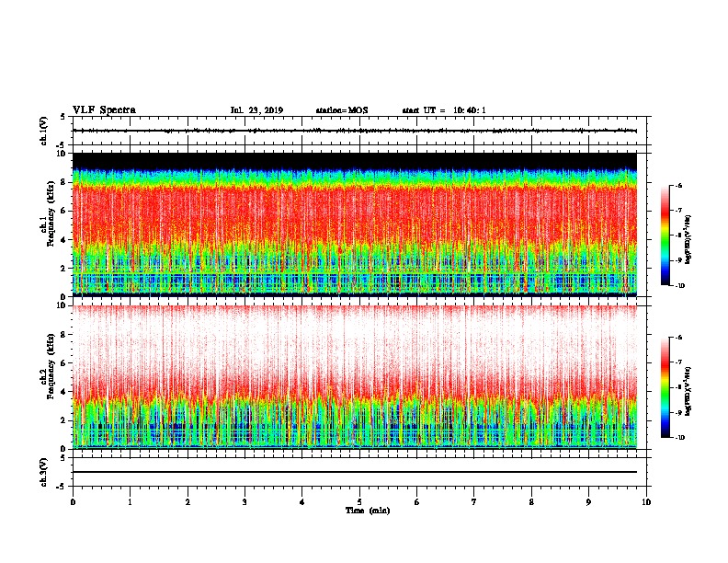Click the "VLF Spectra" plot title

coord(104,110)
